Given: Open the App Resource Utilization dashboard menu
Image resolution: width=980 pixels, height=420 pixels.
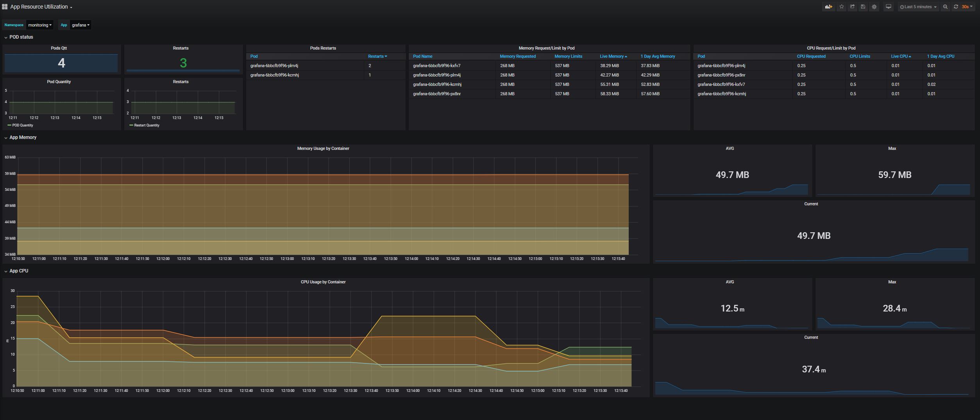Looking at the screenshot, I should [x=41, y=7].
